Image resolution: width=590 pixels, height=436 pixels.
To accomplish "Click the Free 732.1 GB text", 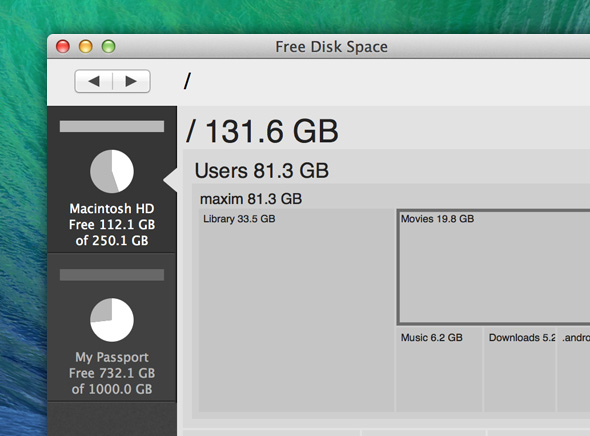I will (112, 373).
